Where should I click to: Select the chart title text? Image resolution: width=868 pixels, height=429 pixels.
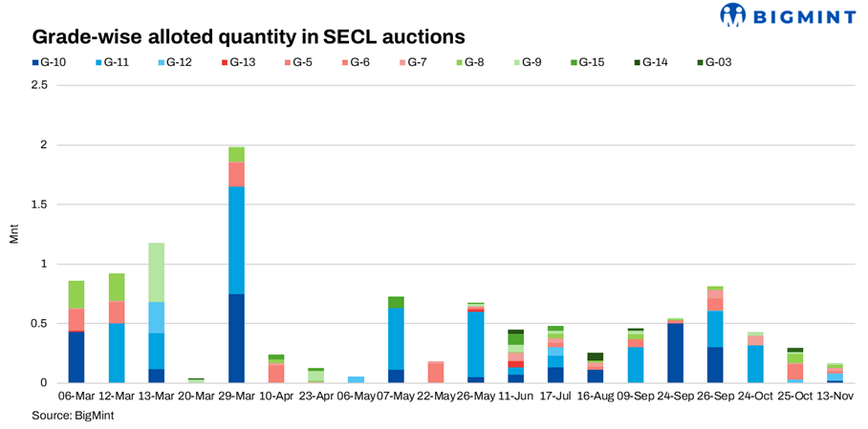click(249, 36)
